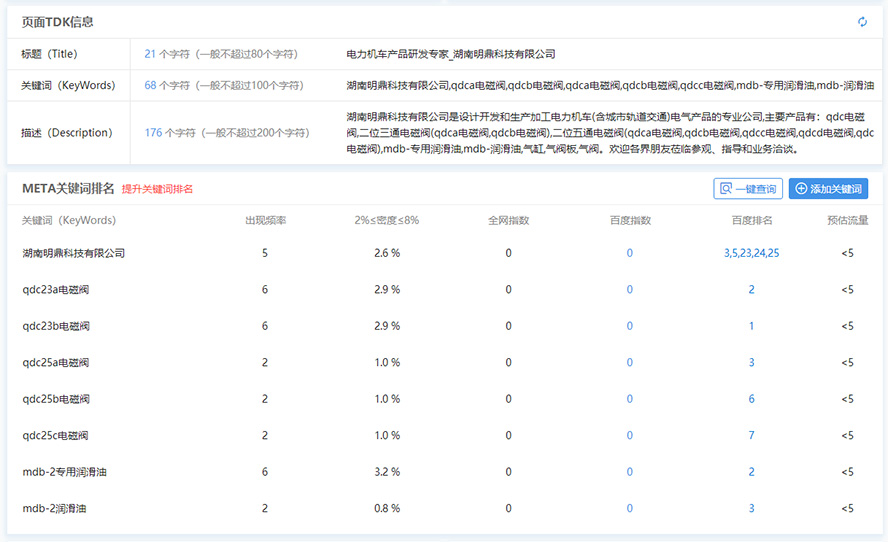888x542 pixels.
Task: Click the 21 character count for Title
Action: click(x=150, y=54)
